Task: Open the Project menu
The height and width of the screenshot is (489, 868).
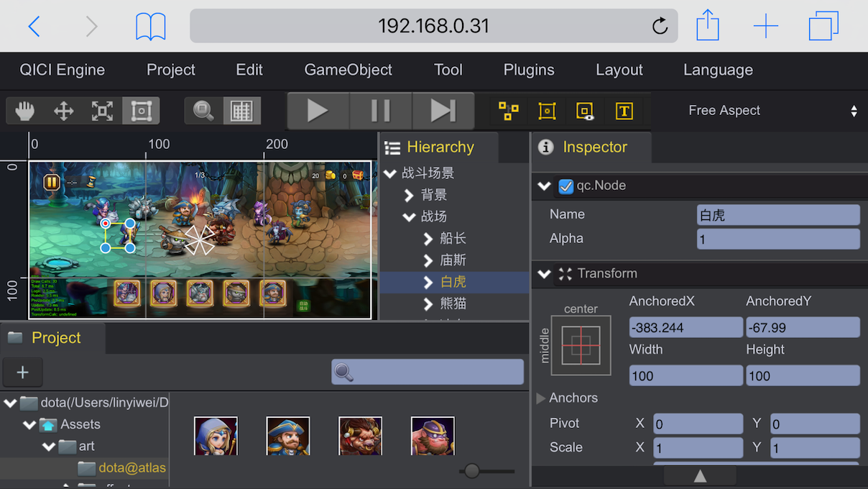Action: click(171, 70)
